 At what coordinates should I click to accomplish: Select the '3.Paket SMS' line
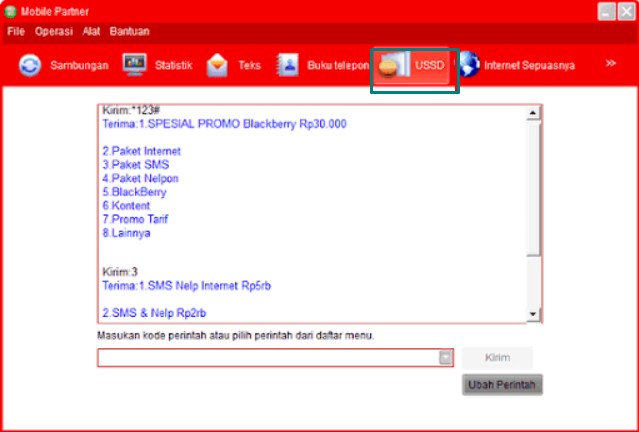[136, 165]
